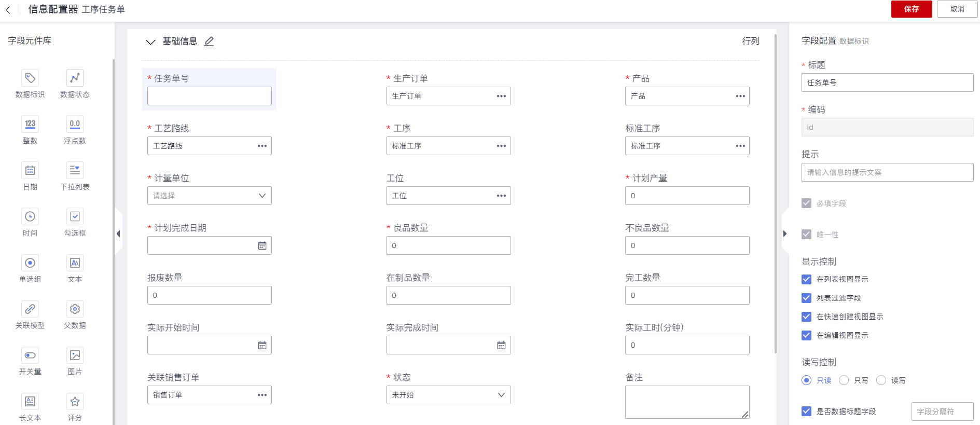This screenshot has height=425, width=980.
Task: Open calendar picker for 计划完成日期
Action: [262, 245]
